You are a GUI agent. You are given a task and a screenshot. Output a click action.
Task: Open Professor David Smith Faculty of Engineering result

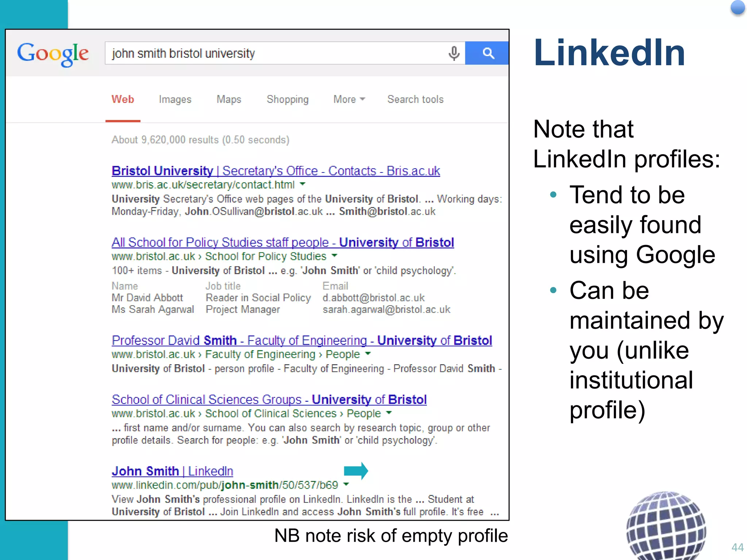(302, 341)
